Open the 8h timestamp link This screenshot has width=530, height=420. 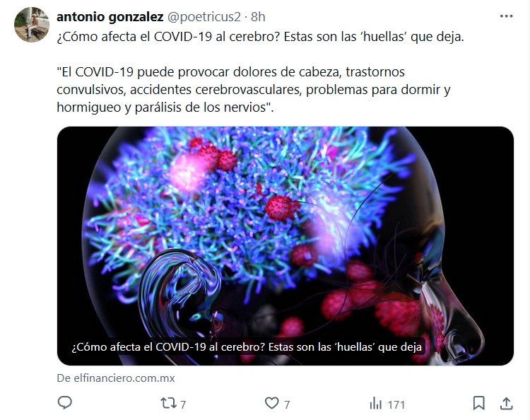(x=258, y=17)
